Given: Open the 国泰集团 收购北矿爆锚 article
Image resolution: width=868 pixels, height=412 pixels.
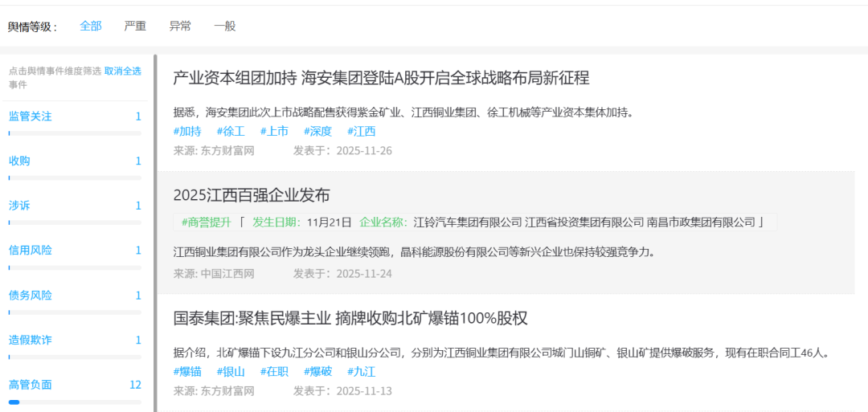Looking at the screenshot, I should pyautogui.click(x=350, y=319).
